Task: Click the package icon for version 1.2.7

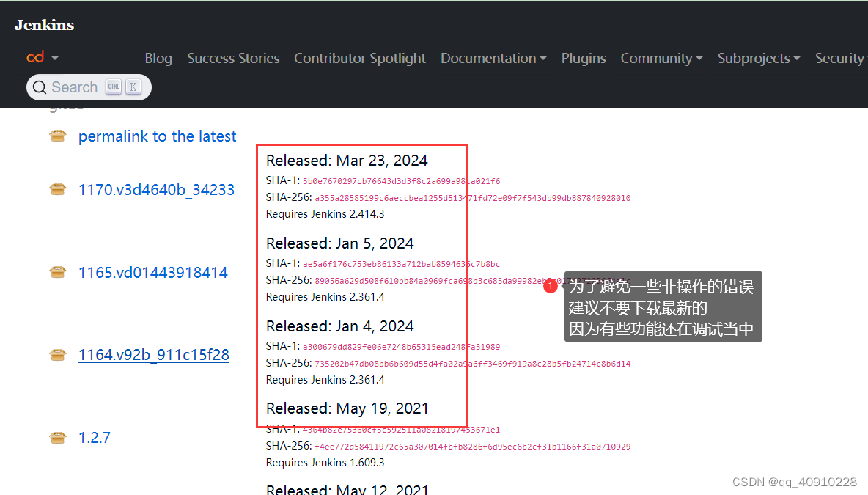Action: (58, 438)
